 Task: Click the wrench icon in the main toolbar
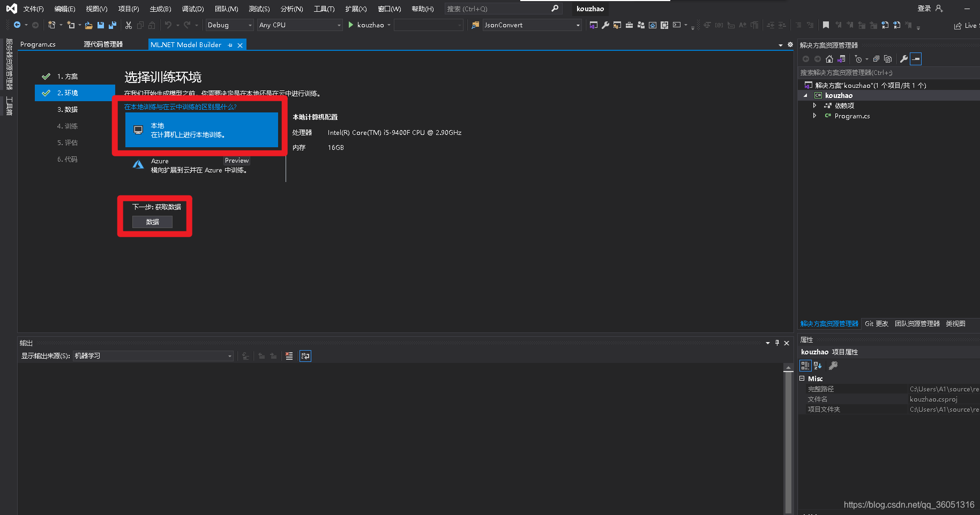605,25
